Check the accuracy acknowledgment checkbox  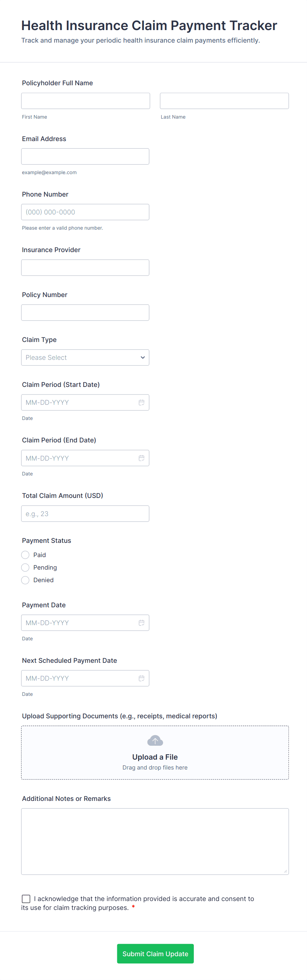pyautogui.click(x=26, y=899)
